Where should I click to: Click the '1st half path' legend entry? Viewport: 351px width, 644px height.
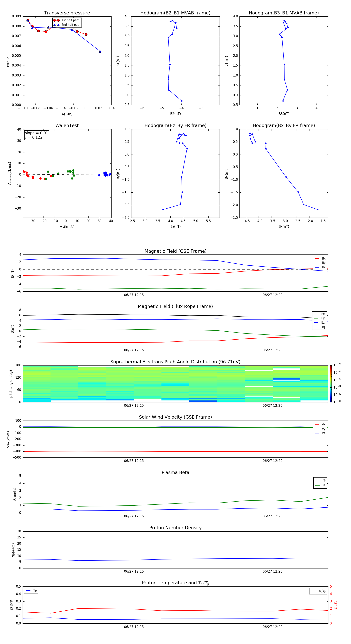click(x=67, y=20)
